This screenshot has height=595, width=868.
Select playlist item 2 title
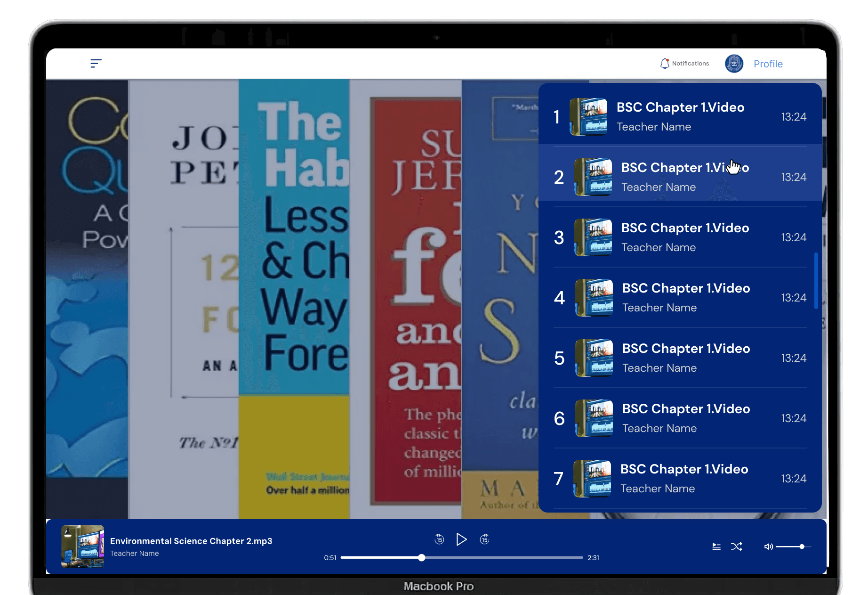[685, 168]
